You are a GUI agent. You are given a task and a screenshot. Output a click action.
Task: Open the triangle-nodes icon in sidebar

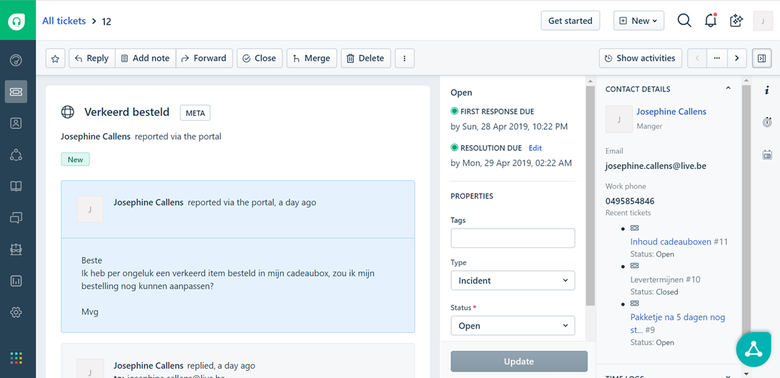coord(16,155)
